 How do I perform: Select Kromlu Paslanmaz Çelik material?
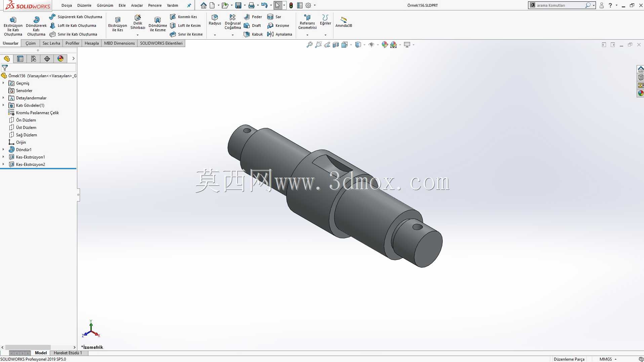click(x=37, y=113)
